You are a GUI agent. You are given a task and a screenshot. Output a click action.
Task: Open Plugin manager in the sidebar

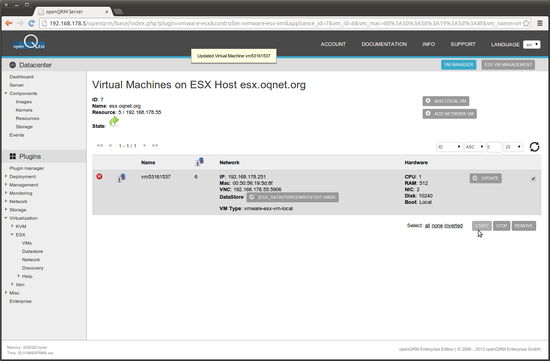(27, 168)
